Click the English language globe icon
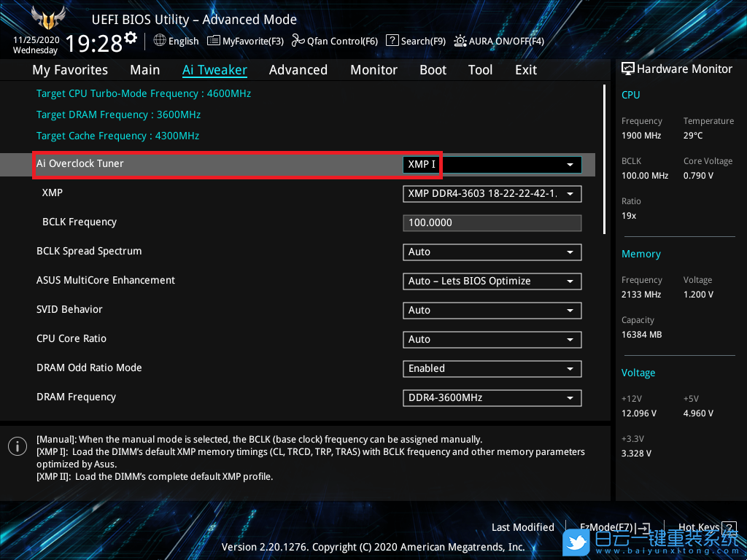The width and height of the screenshot is (747, 560). (x=160, y=41)
